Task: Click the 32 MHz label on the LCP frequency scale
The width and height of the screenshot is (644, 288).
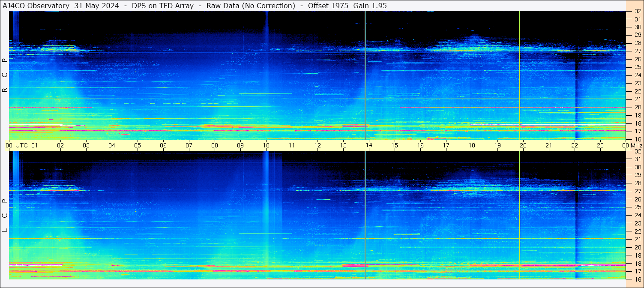Action: [x=637, y=151]
